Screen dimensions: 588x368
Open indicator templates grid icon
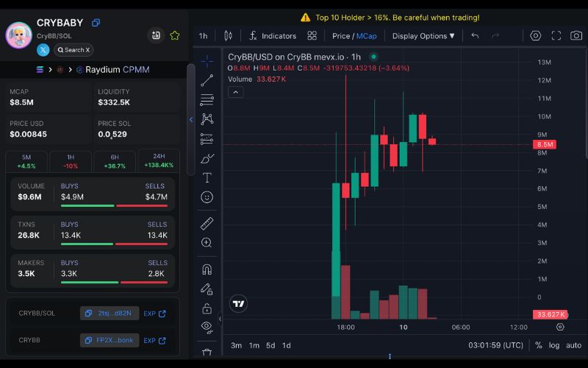click(x=312, y=35)
